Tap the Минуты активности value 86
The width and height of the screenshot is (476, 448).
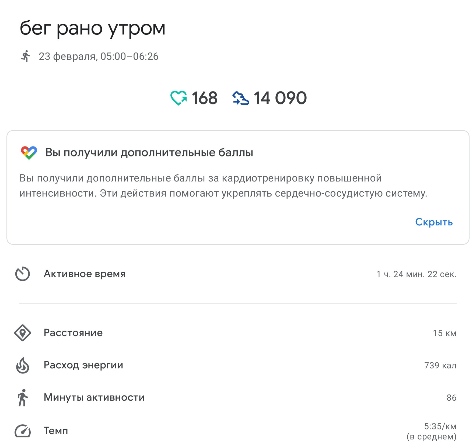coord(451,398)
